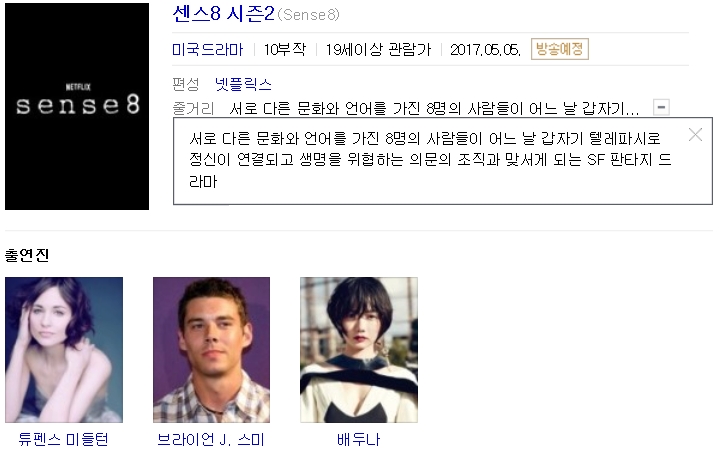Open the 센스8 시즌2 title link
This screenshot has width=721, height=449.
223,14
